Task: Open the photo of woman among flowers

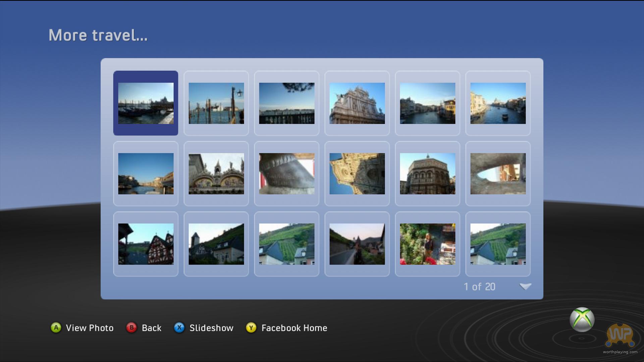Action: [427, 244]
